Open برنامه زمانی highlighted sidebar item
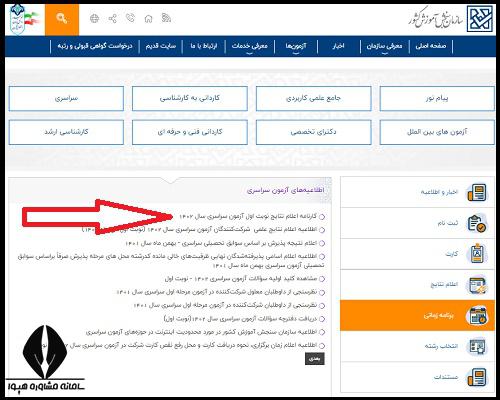The image size is (500, 400). pyautogui.click(x=417, y=315)
